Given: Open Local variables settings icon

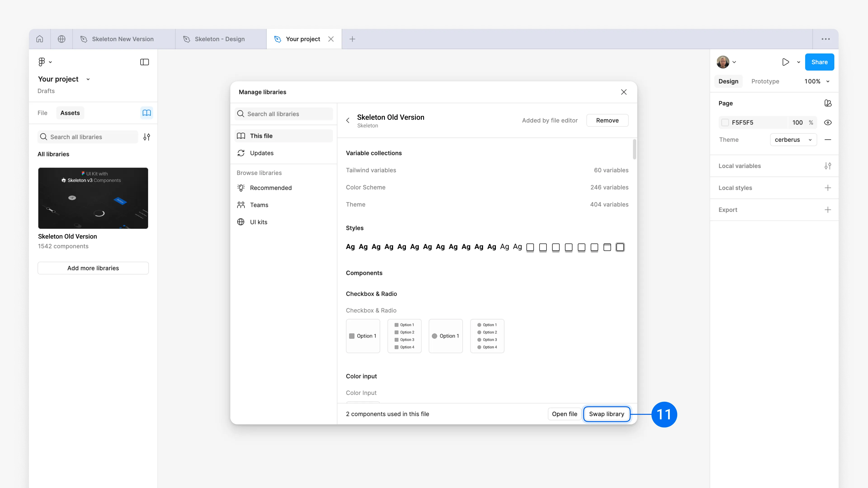Looking at the screenshot, I should coord(828,166).
